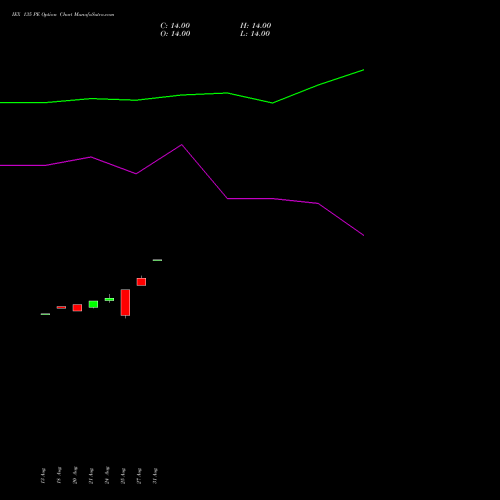Select the topmost green dash candle, 31 Aug
Viewport: 500px width, 500px height.
(x=157, y=260)
